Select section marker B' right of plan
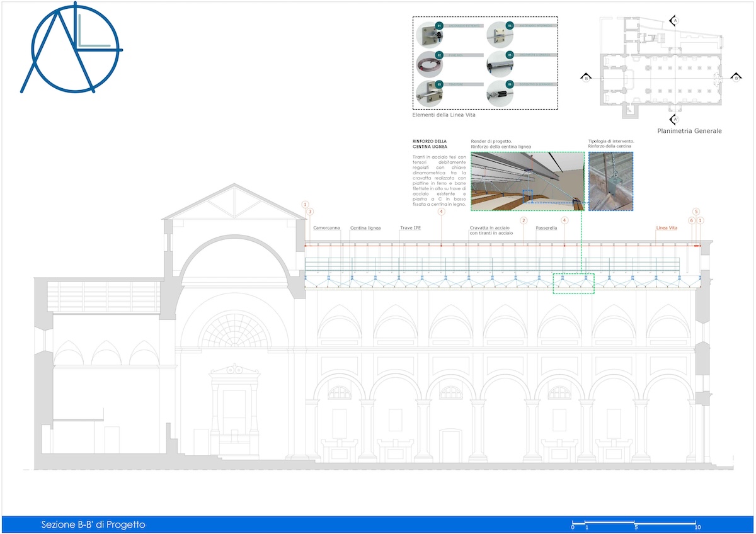756x534 pixels. [x=735, y=77]
